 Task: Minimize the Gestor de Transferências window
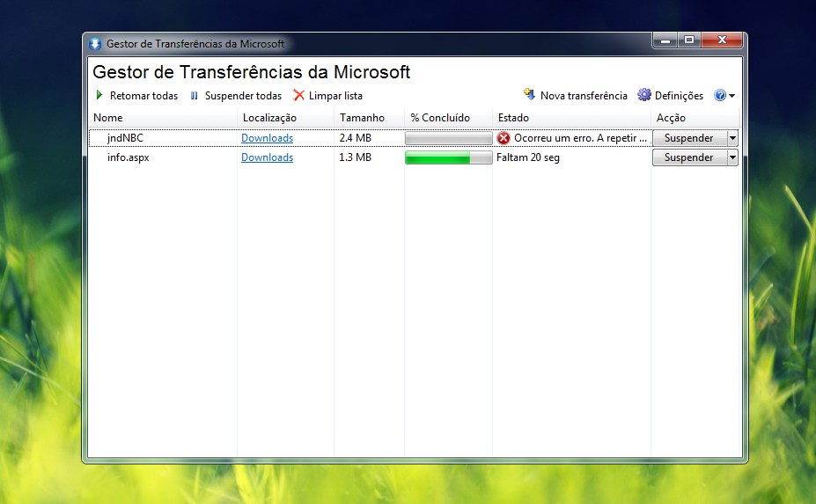(x=665, y=40)
